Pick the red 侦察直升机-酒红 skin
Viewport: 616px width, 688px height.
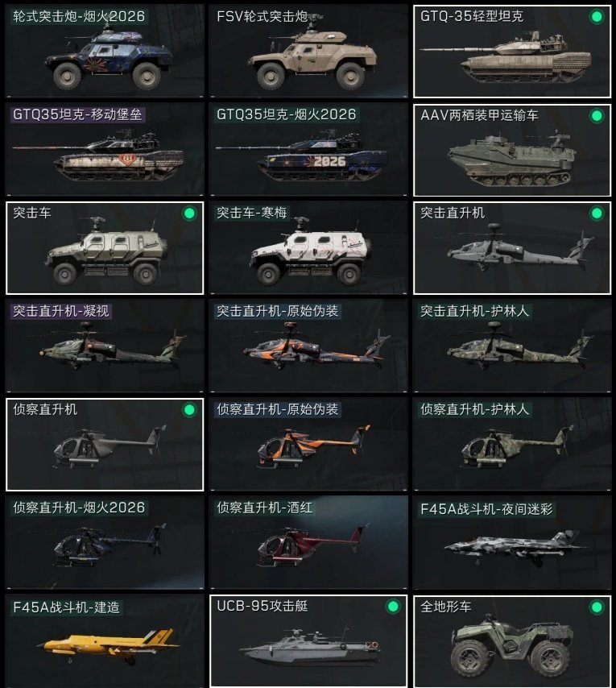[308, 543]
